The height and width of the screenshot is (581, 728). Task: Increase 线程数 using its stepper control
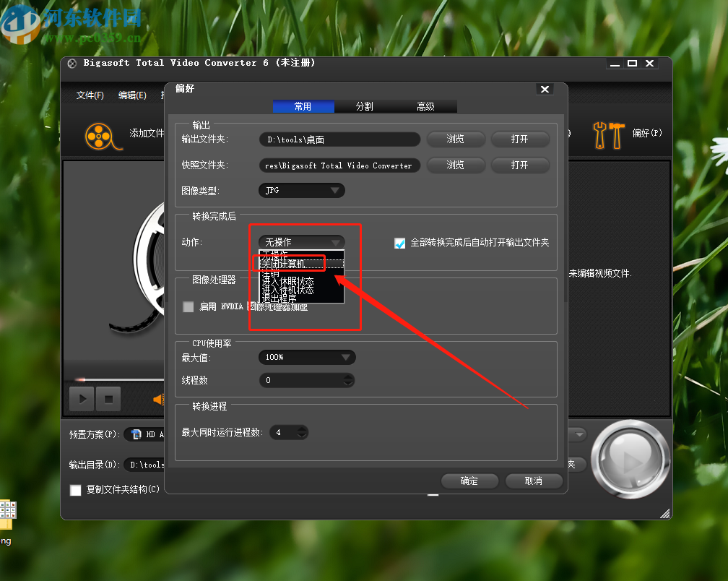[x=347, y=377]
